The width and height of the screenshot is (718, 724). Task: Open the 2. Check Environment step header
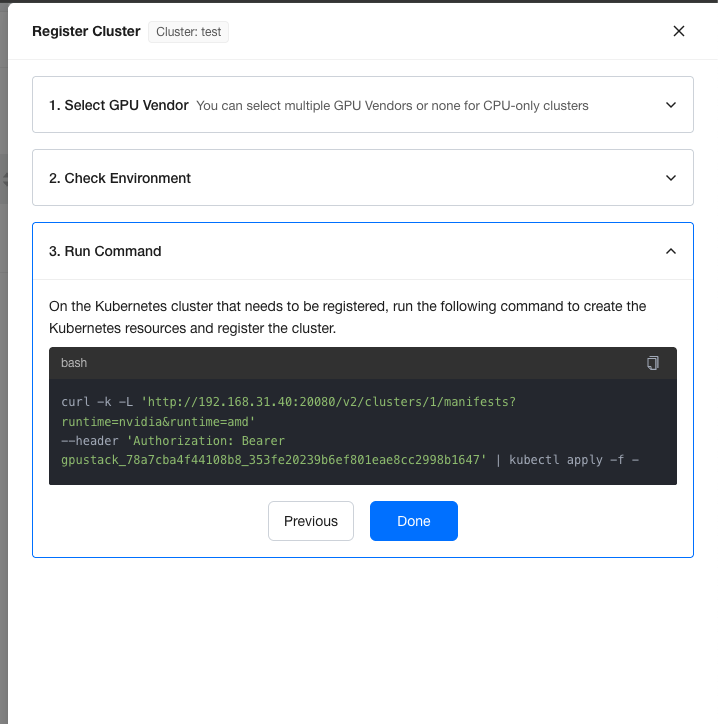(363, 178)
